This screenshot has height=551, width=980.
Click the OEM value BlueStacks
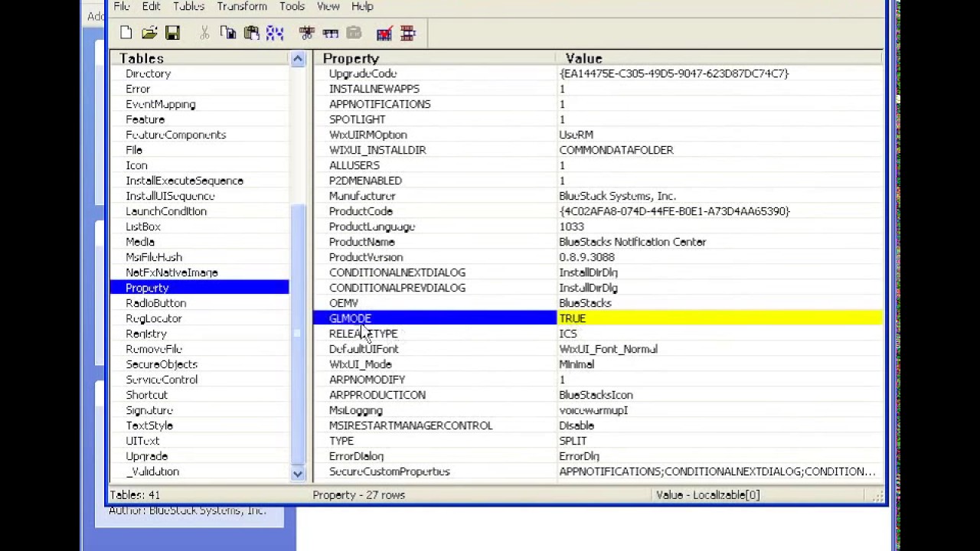(x=585, y=303)
